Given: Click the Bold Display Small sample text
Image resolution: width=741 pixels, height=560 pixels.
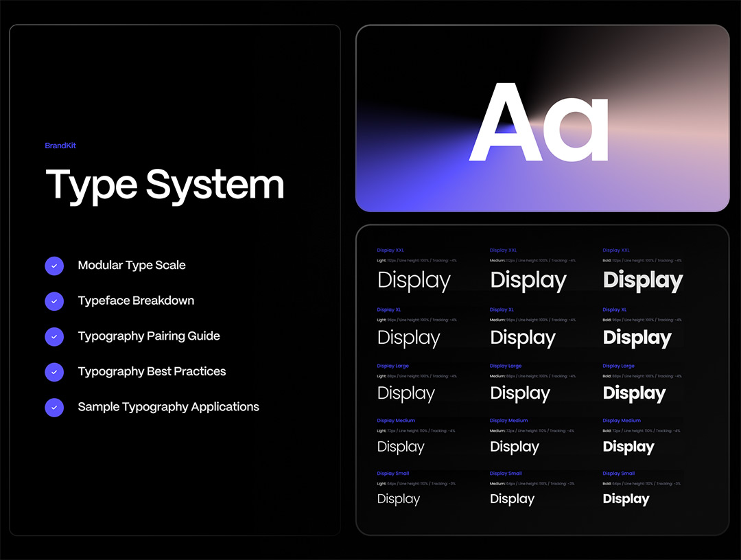Looking at the screenshot, I should point(626,499).
